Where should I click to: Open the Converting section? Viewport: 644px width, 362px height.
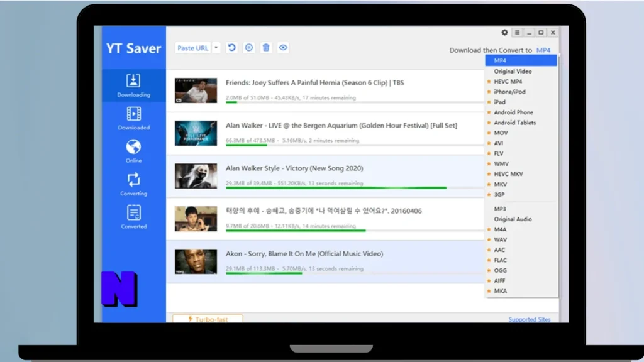click(133, 184)
